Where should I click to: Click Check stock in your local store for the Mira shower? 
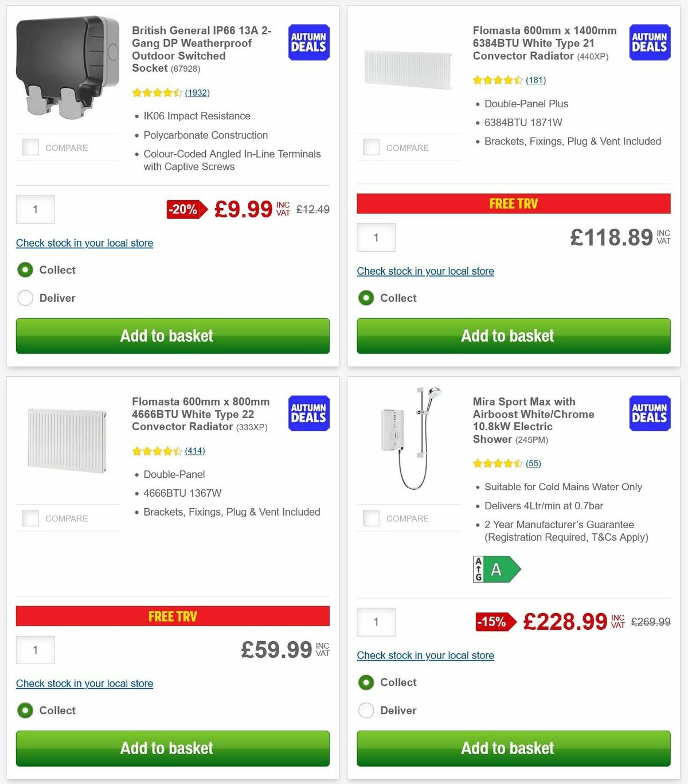pos(425,655)
